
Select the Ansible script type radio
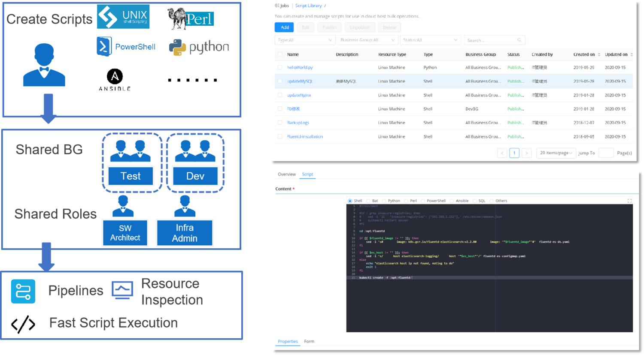pyautogui.click(x=452, y=201)
